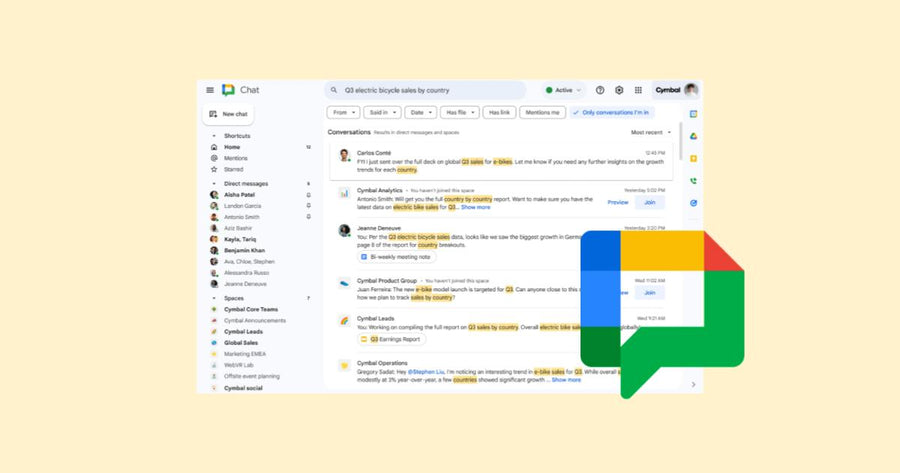Open Keep notes in the side panel
Viewport: 900px width, 473px height.
click(693, 158)
